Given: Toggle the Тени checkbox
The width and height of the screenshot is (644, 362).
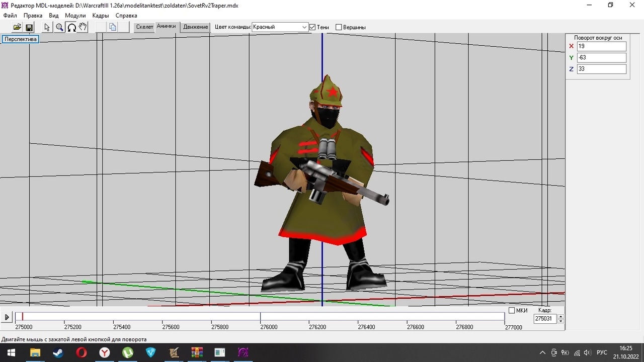Looking at the screenshot, I should coord(312,27).
